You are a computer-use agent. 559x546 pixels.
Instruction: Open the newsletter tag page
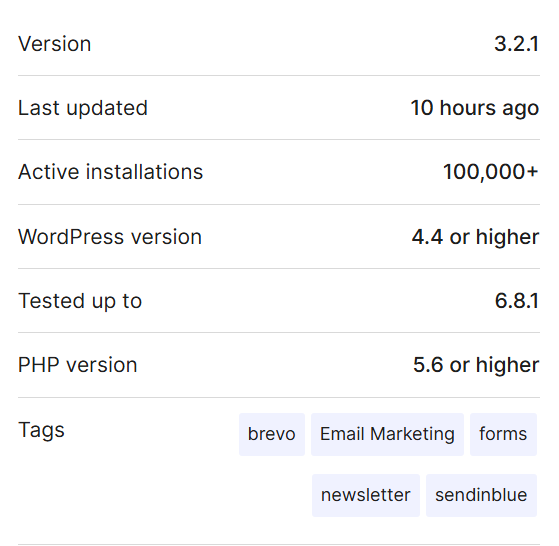tap(366, 495)
